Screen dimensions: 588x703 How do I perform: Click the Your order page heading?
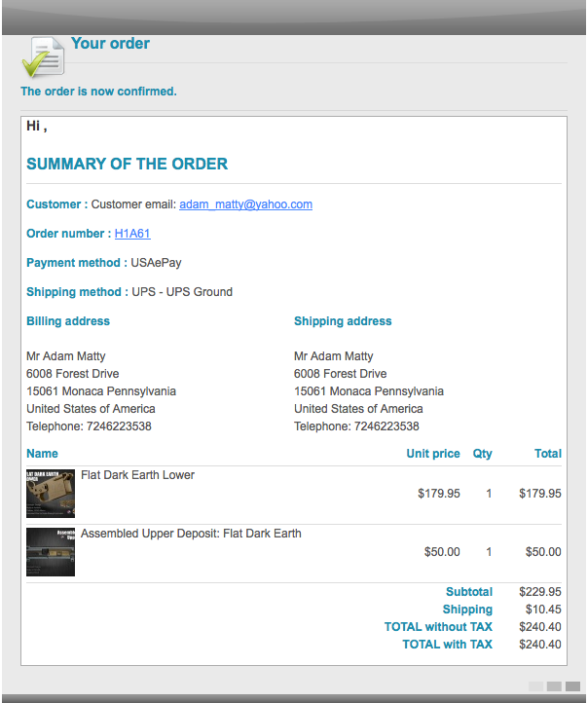(110, 44)
